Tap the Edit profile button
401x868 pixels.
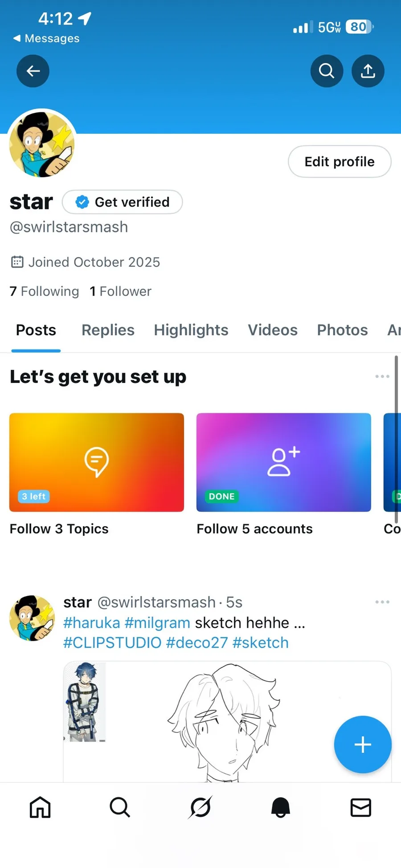pyautogui.click(x=340, y=161)
